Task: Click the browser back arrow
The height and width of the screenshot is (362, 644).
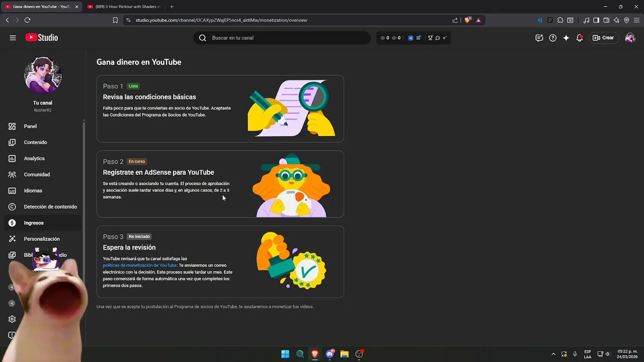Action: coord(7,20)
